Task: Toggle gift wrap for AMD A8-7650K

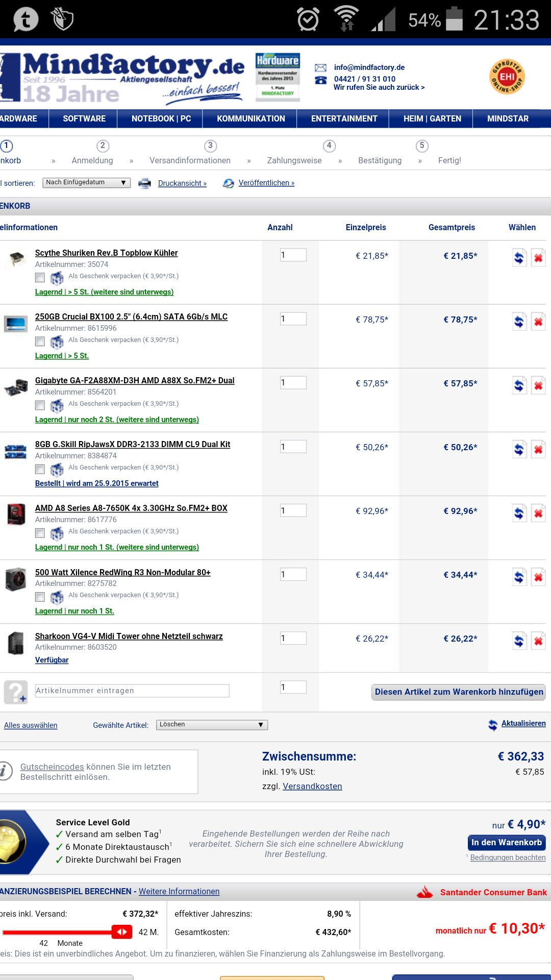Action: (40, 533)
